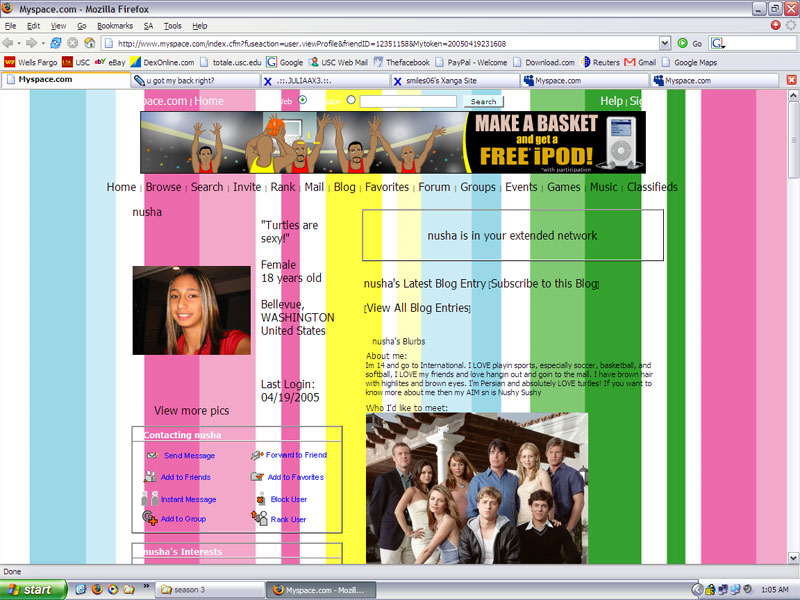This screenshot has height=600, width=800.
Task: Expand hidden system tray icons
Action: (x=697, y=590)
